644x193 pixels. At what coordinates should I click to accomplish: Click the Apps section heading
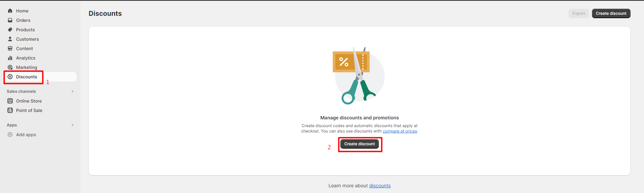12,125
